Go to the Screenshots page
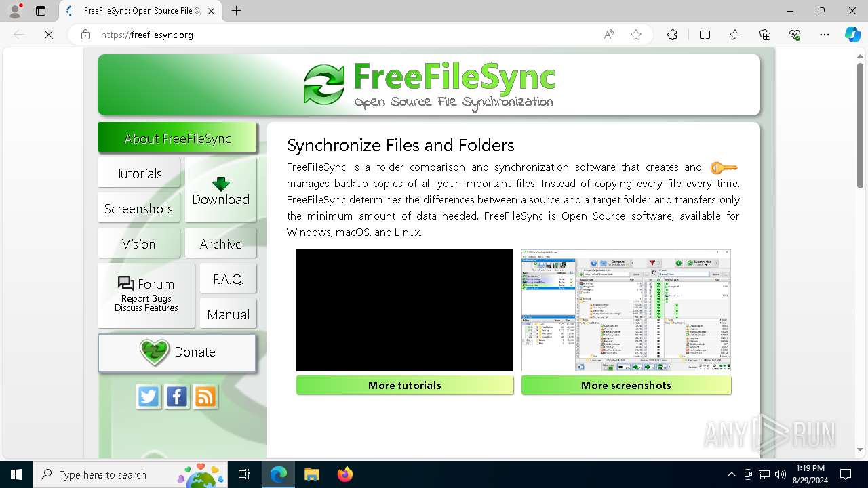The height and width of the screenshot is (488, 868). [x=139, y=208]
